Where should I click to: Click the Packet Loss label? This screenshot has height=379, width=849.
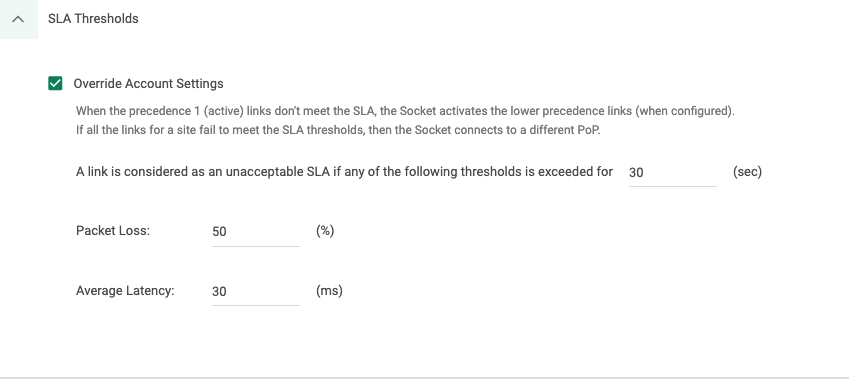click(113, 231)
